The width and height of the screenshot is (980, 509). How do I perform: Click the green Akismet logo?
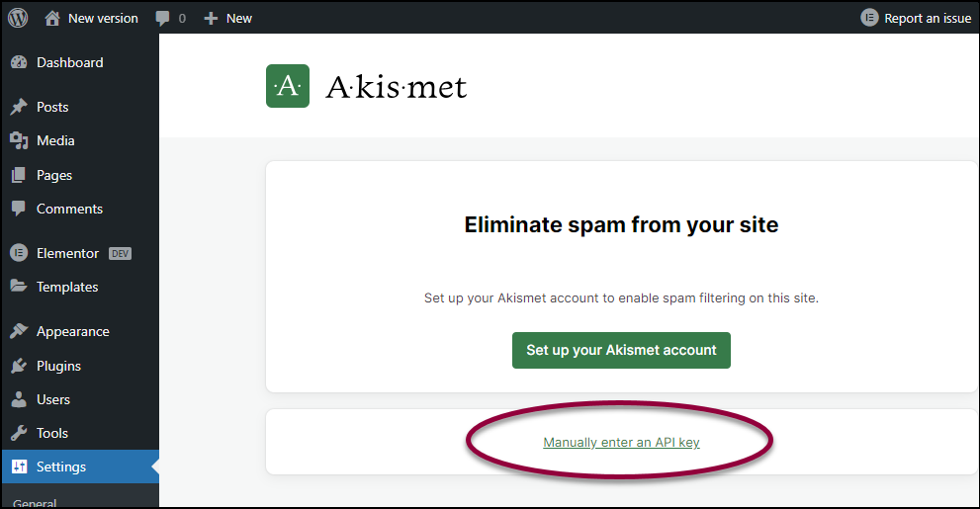288,86
